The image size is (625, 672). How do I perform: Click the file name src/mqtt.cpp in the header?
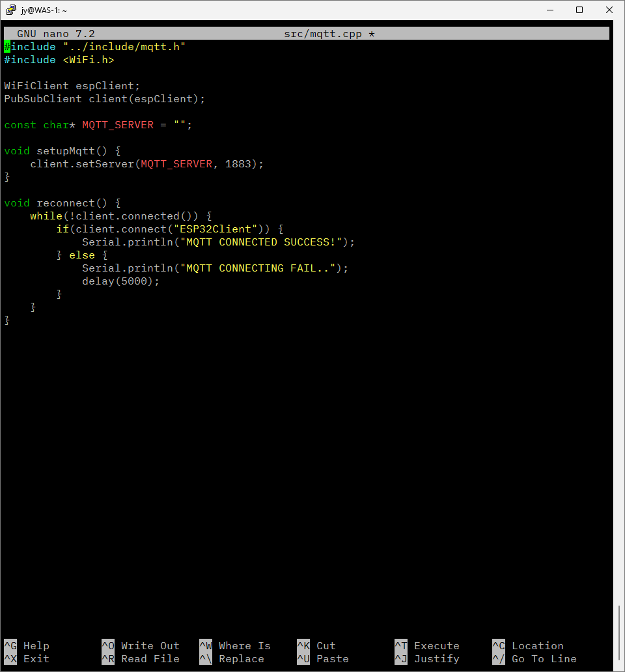click(x=323, y=34)
